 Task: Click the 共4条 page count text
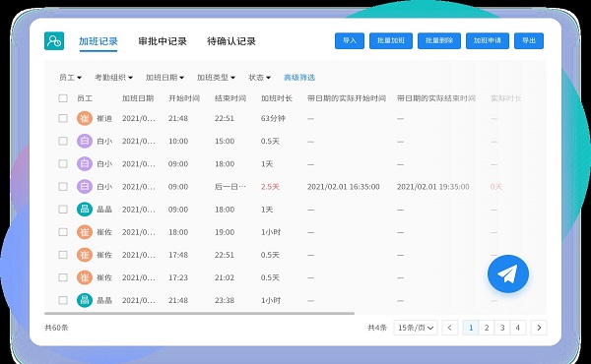(377, 328)
